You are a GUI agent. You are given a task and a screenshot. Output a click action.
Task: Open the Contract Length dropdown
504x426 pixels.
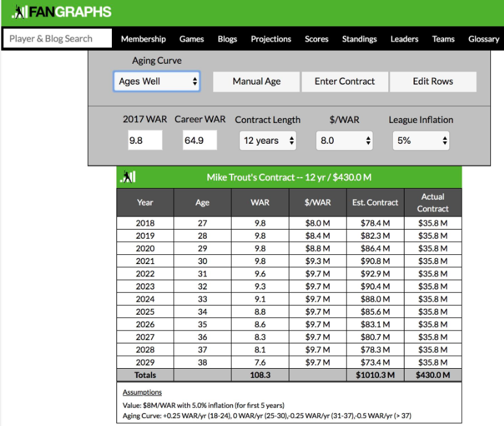coord(268,140)
